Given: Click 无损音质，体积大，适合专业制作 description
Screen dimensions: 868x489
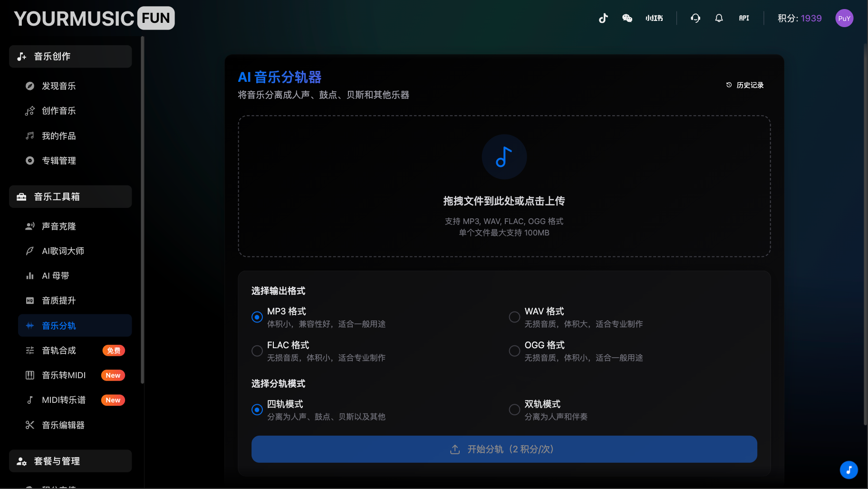Looking at the screenshot, I should pos(583,324).
